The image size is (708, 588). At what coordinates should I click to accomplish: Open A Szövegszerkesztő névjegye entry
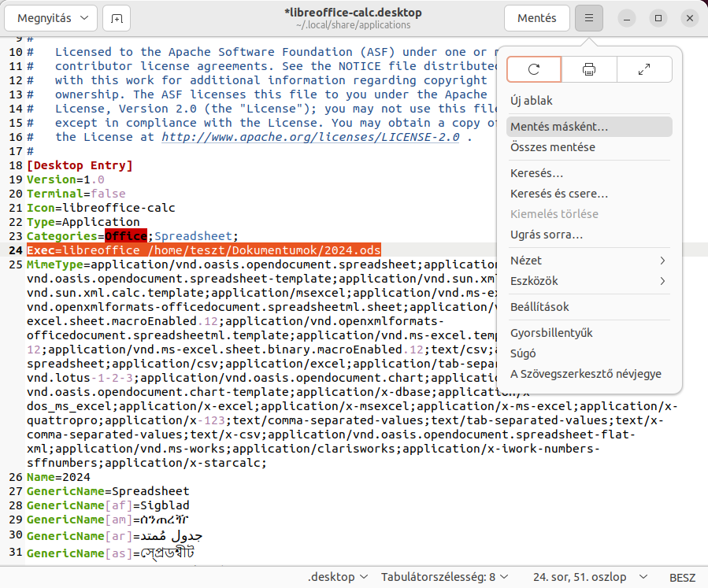[589, 374]
